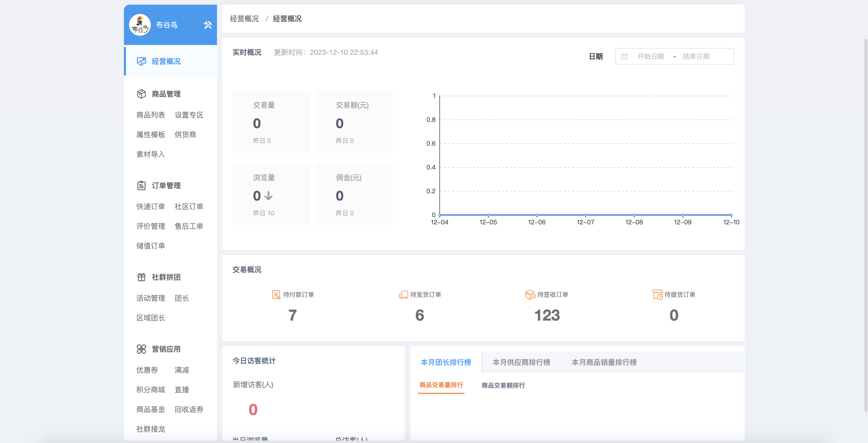Image resolution: width=868 pixels, height=443 pixels.
Task: Click the 待发货订单 count 6
Action: click(x=420, y=315)
